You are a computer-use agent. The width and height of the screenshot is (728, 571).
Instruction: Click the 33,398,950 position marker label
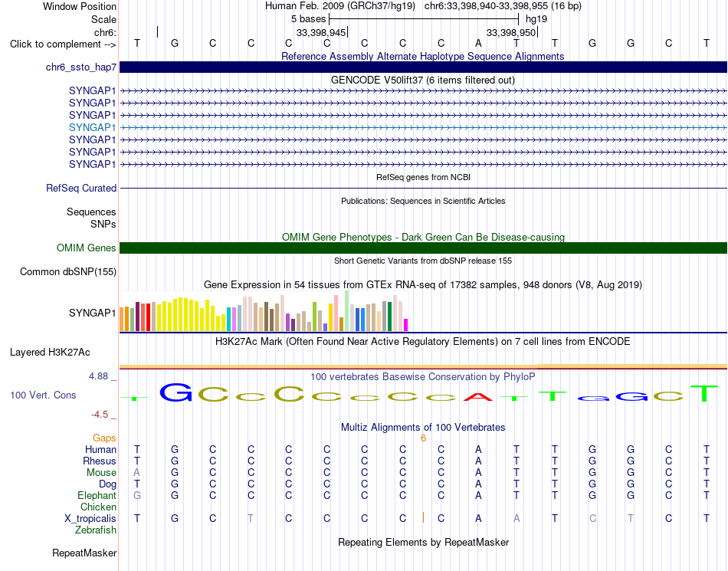click(511, 32)
